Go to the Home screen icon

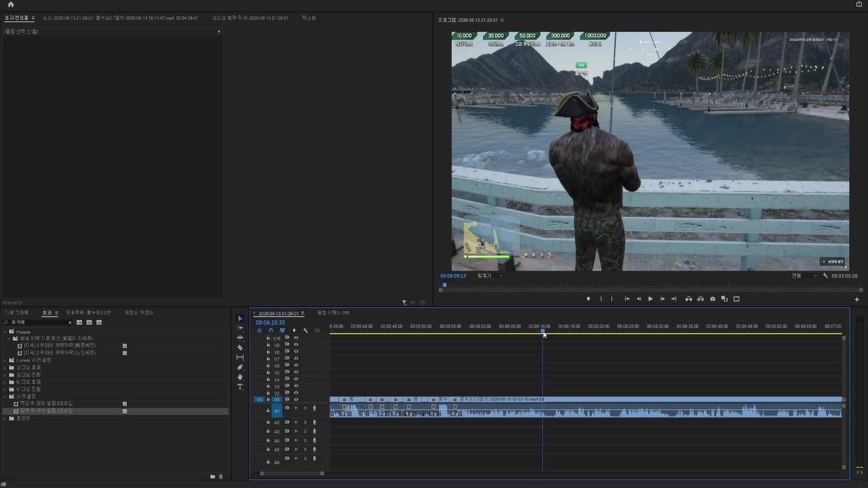10,4
